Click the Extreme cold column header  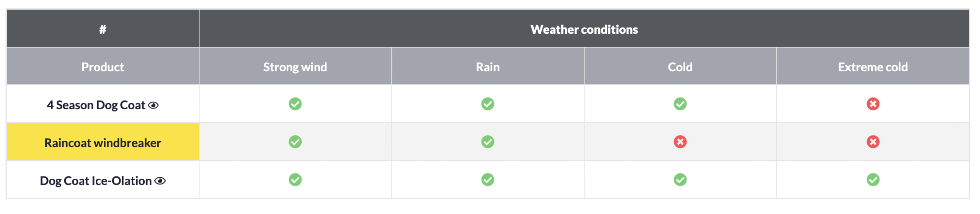[x=873, y=67]
